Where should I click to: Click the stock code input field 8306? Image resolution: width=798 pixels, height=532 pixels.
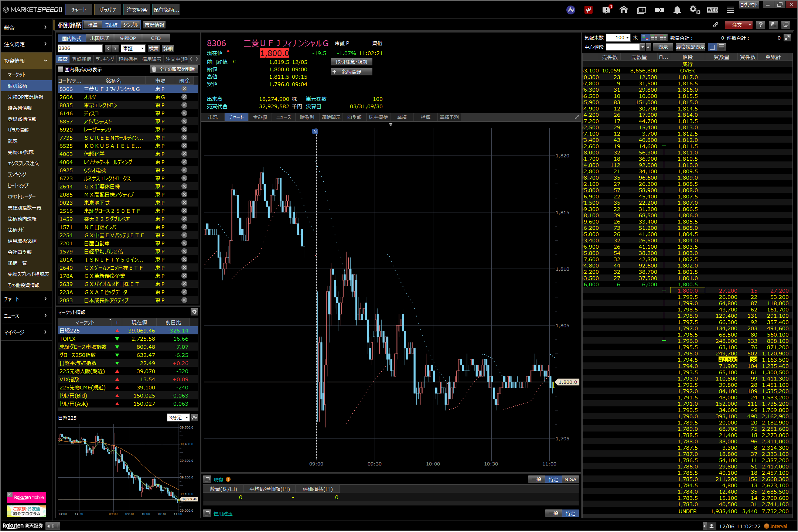80,48
